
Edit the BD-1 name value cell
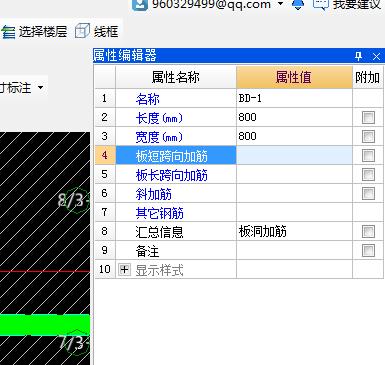[294, 99]
